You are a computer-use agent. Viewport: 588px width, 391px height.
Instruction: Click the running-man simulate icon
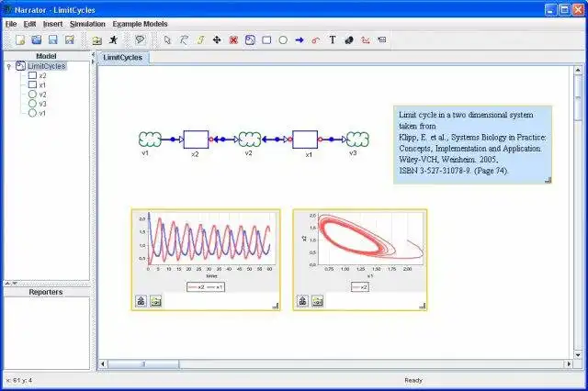coord(113,39)
